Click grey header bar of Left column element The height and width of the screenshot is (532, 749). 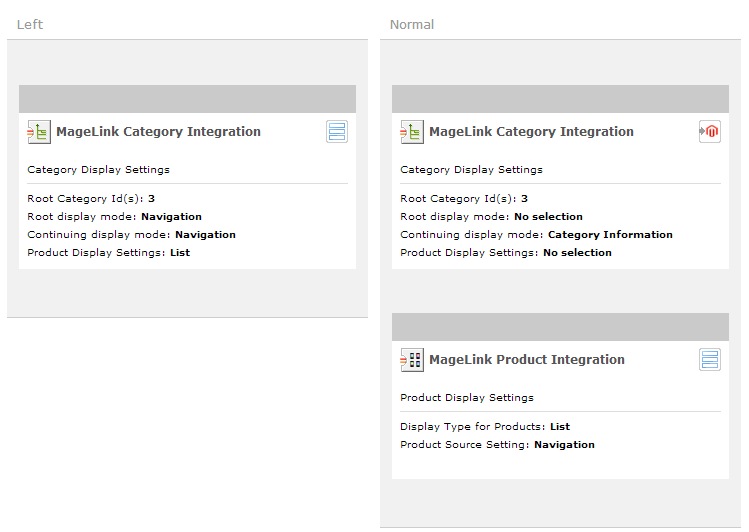(187, 98)
